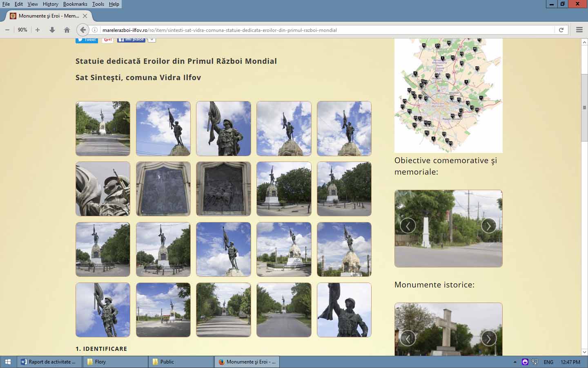
Task: Open the bronze relief plaque thumbnail
Action: tap(223, 189)
